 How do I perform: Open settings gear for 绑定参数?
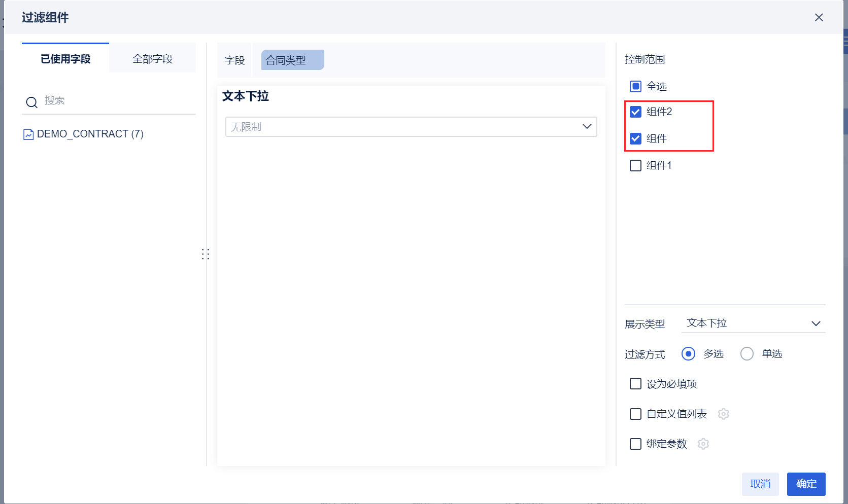(703, 444)
